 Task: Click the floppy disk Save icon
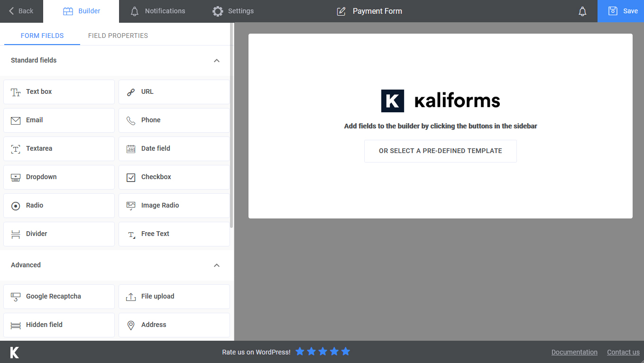tap(613, 11)
